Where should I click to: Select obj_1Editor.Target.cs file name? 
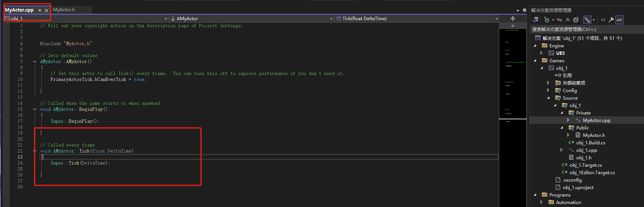[x=592, y=172]
